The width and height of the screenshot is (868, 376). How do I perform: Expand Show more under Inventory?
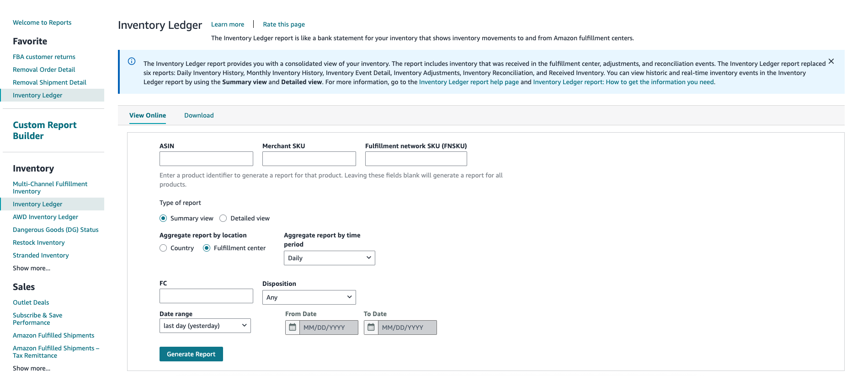[32, 268]
